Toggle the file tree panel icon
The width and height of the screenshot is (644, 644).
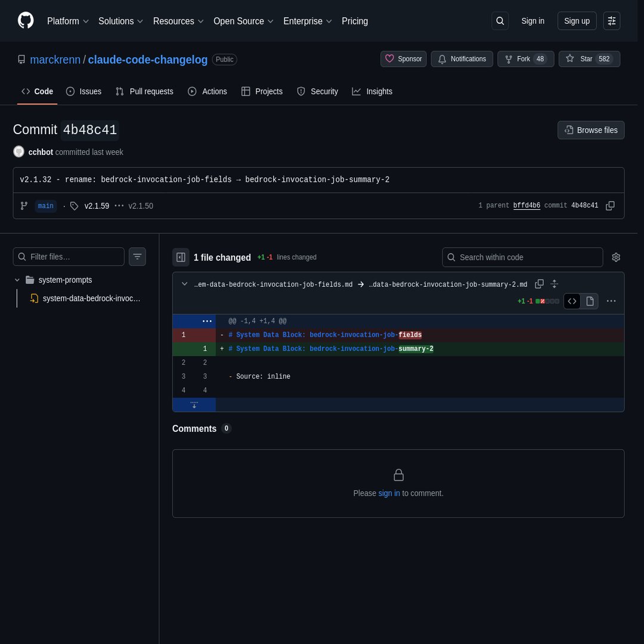(181, 258)
